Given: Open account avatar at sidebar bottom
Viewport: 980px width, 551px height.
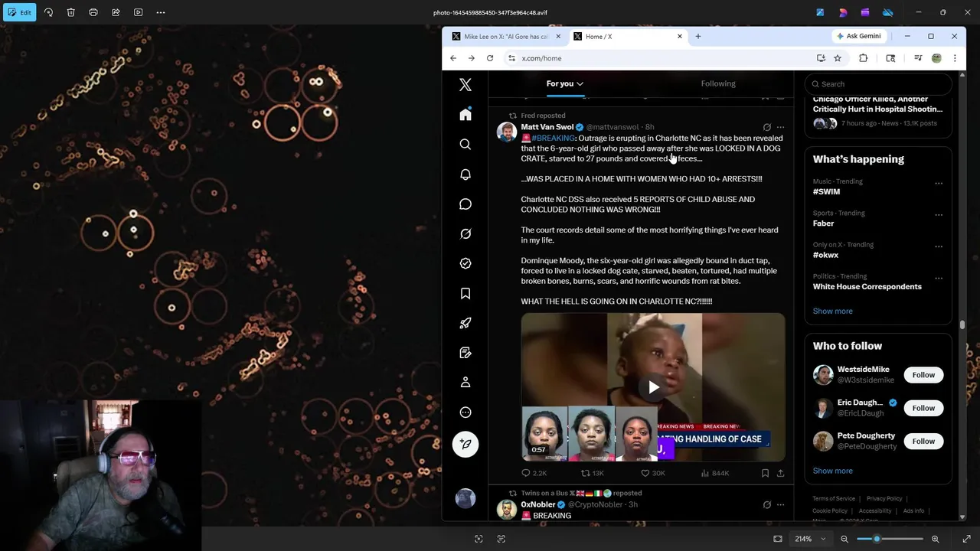Looking at the screenshot, I should (465, 499).
